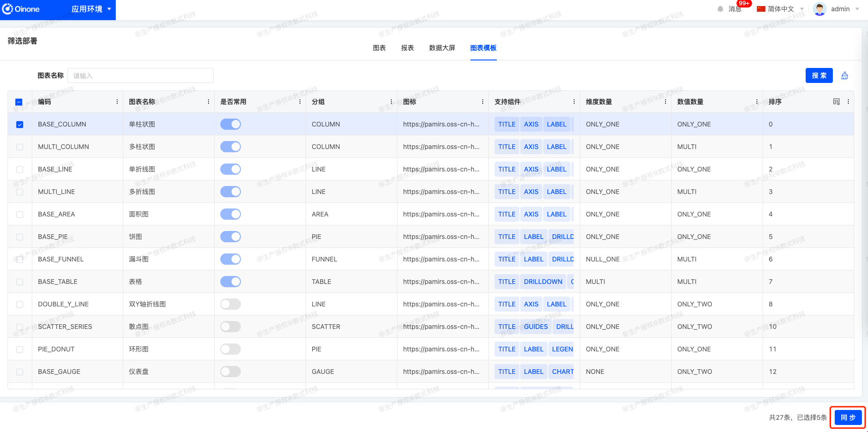Click the China flag language icon
The width and height of the screenshot is (868, 432).
pyautogui.click(x=761, y=9)
